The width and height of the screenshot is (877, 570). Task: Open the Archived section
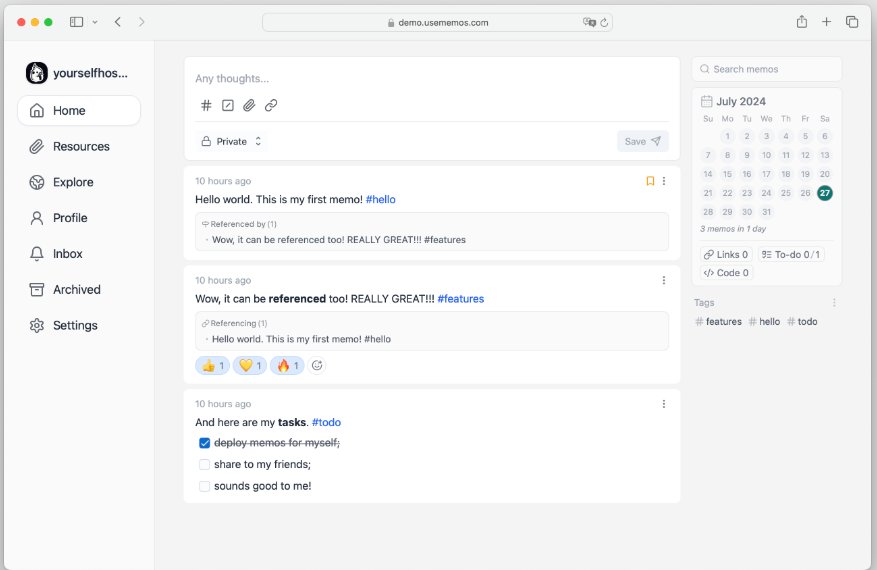[76, 290]
